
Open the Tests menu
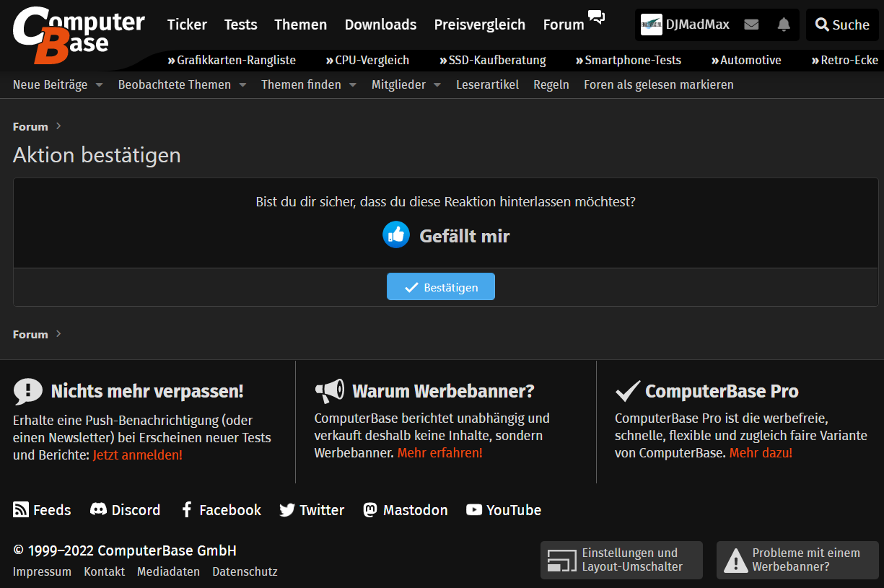[x=240, y=25]
